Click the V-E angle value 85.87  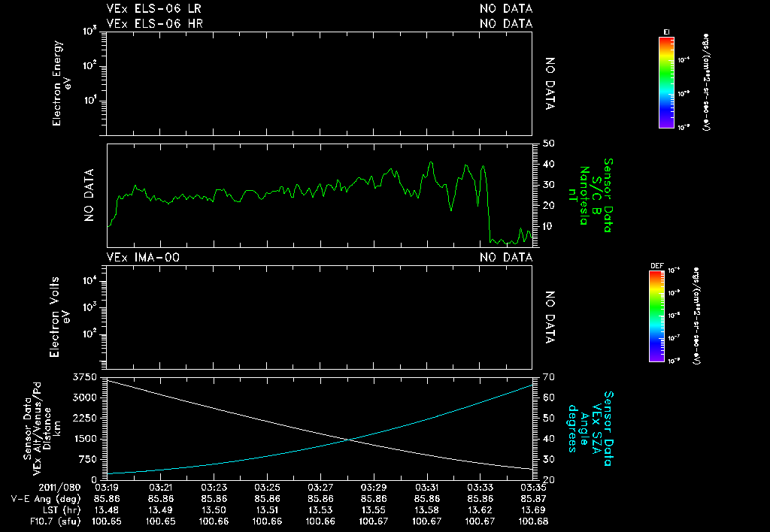point(533,499)
